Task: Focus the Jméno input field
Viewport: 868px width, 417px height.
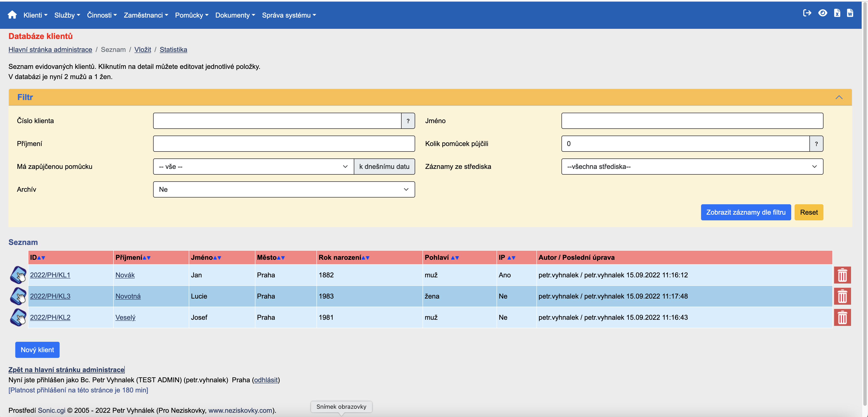Action: click(x=692, y=121)
